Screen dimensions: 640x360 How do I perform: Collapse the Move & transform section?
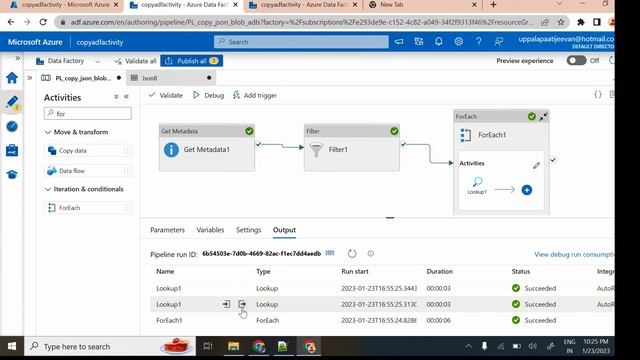[x=48, y=132]
